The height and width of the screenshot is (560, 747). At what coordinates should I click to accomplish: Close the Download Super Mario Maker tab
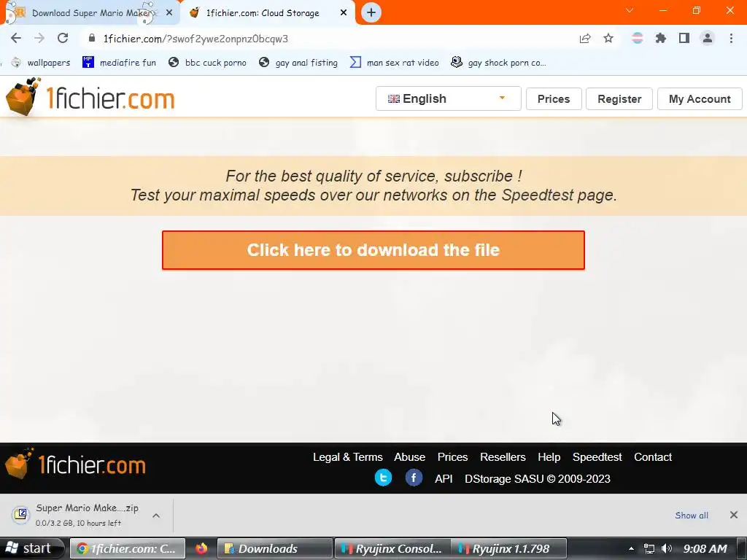coord(169,13)
